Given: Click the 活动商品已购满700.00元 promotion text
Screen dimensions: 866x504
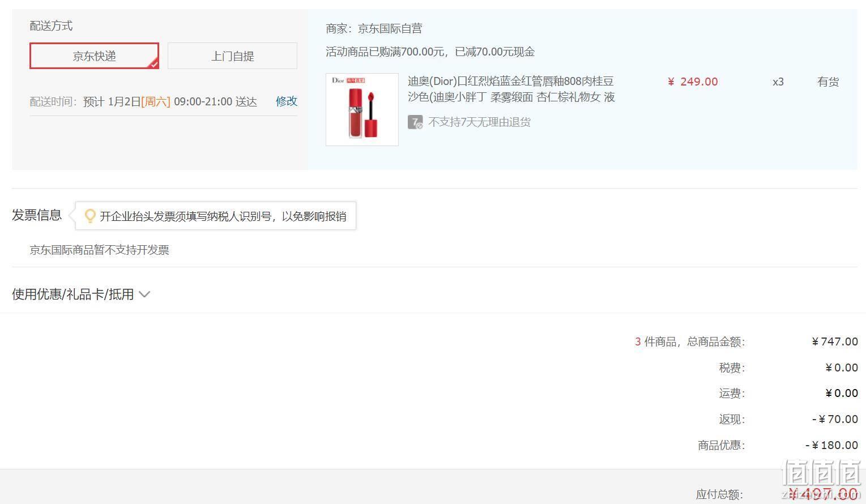Looking at the screenshot, I should [x=430, y=52].
